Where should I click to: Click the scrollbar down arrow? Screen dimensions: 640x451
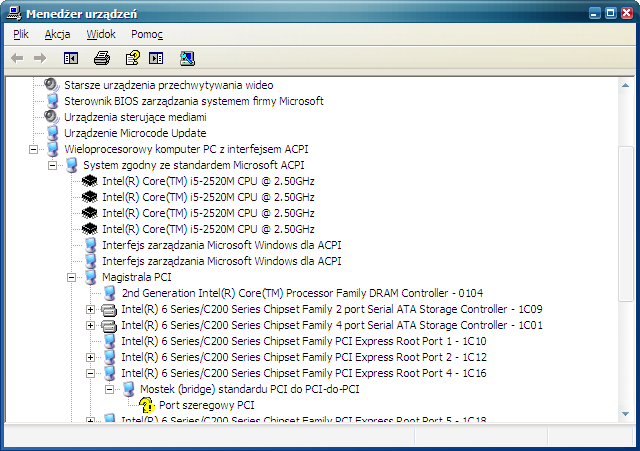coord(625,414)
